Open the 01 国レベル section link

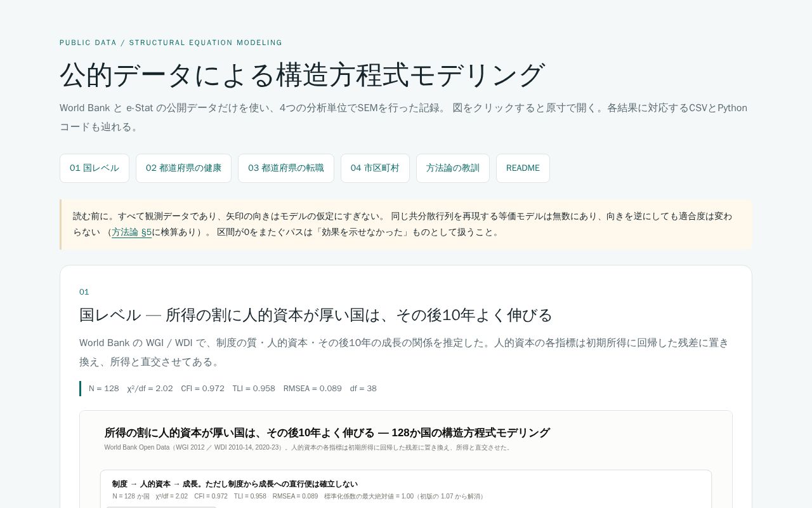tap(95, 168)
